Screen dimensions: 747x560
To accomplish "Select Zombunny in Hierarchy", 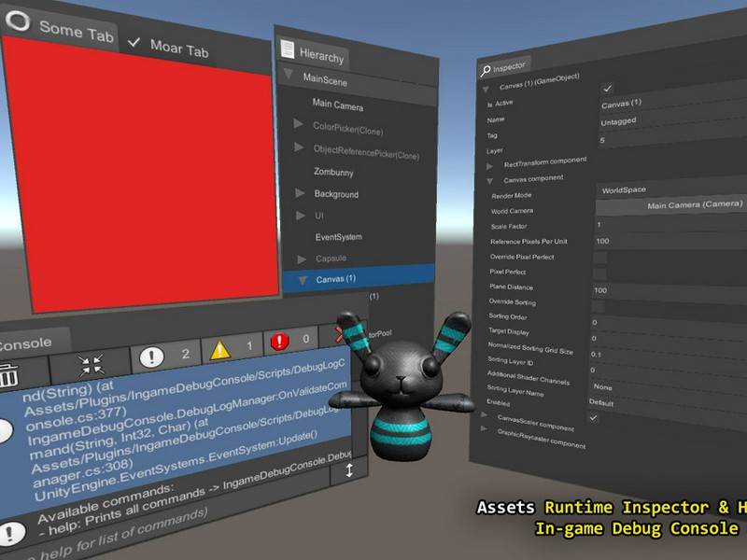I will [333, 172].
